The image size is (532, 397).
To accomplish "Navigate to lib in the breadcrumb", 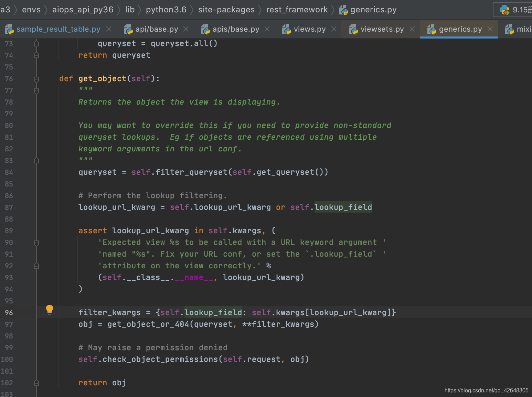I will coord(130,10).
